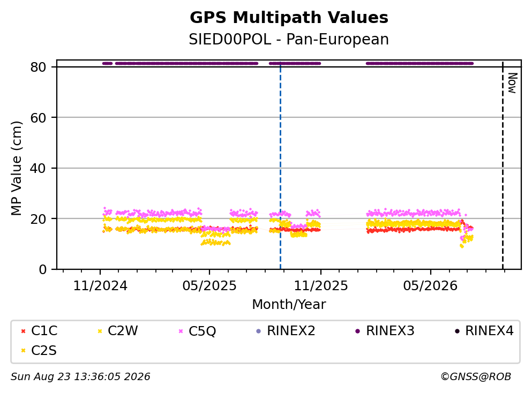
Task: Click the SIED00POL - Pan-European subtitle
Action: [x=289, y=39]
